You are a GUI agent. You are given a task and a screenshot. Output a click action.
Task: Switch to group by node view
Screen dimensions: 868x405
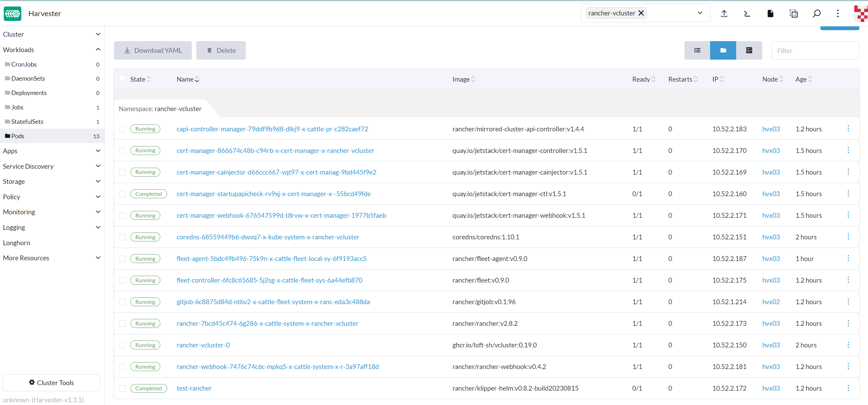click(x=749, y=50)
